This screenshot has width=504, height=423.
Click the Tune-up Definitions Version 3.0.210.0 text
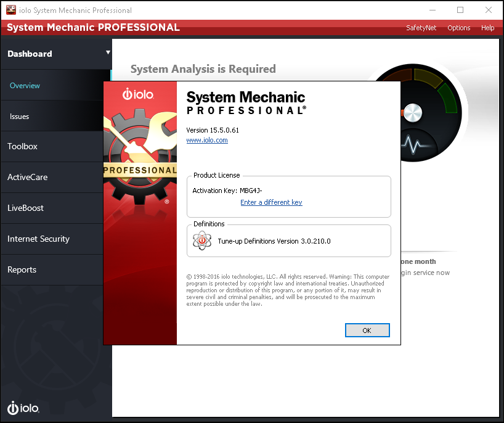tap(274, 241)
